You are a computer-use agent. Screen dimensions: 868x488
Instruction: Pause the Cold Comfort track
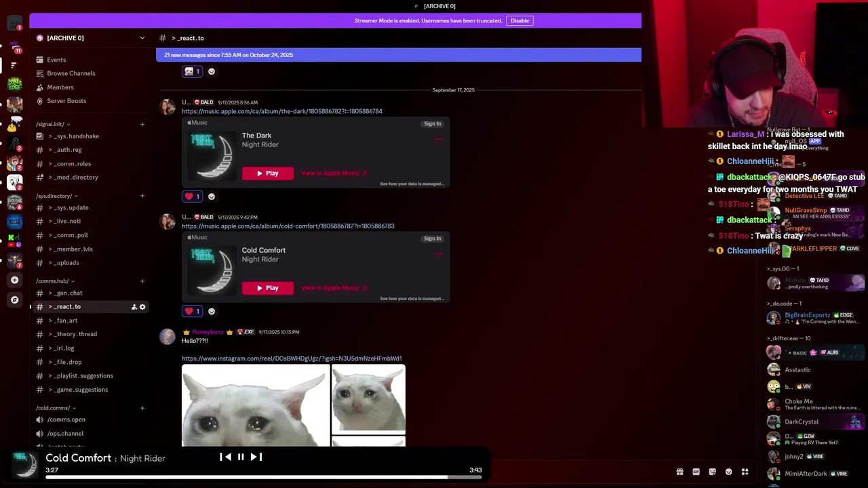241,457
